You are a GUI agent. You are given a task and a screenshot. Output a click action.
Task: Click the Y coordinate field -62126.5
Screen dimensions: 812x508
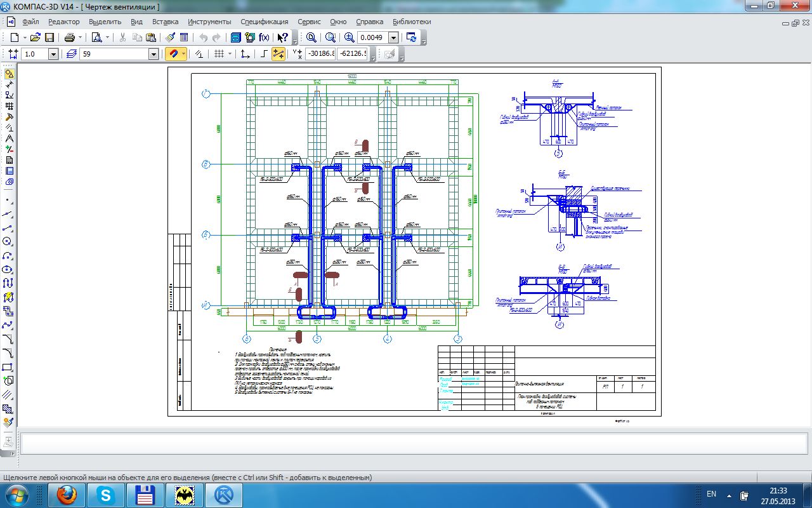(352, 54)
